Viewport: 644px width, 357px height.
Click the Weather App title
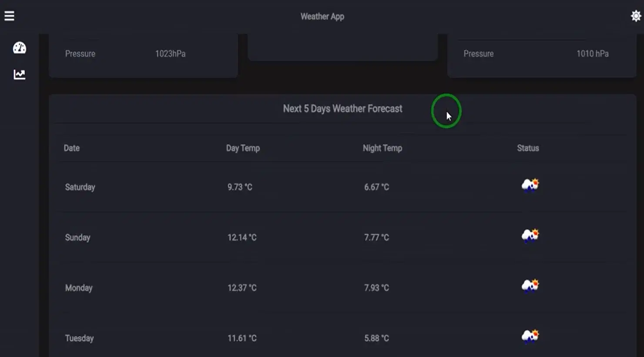pyautogui.click(x=322, y=17)
